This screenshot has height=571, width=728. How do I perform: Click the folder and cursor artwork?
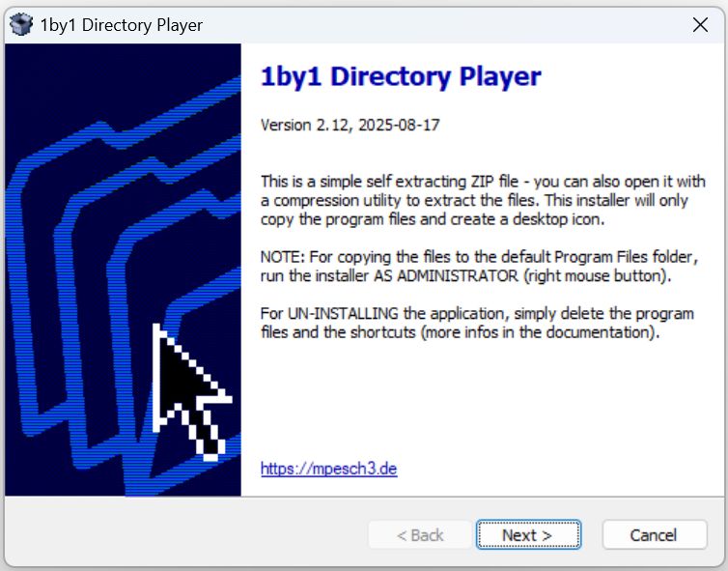[123, 270]
